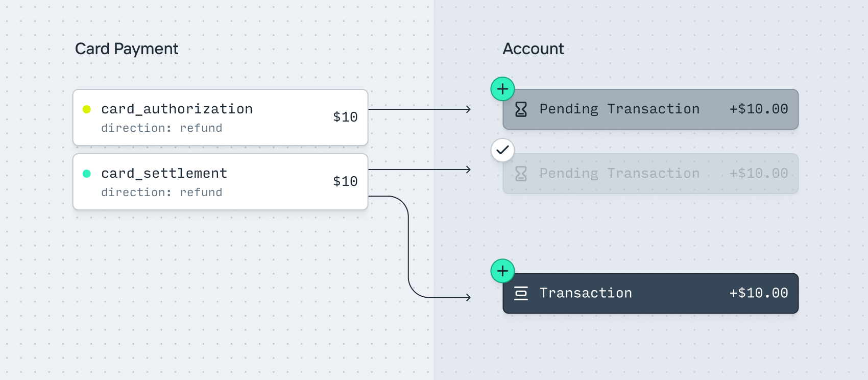This screenshot has height=380, width=868.
Task: Click hourglass icon in the faded Pending Transaction
Action: pos(521,173)
